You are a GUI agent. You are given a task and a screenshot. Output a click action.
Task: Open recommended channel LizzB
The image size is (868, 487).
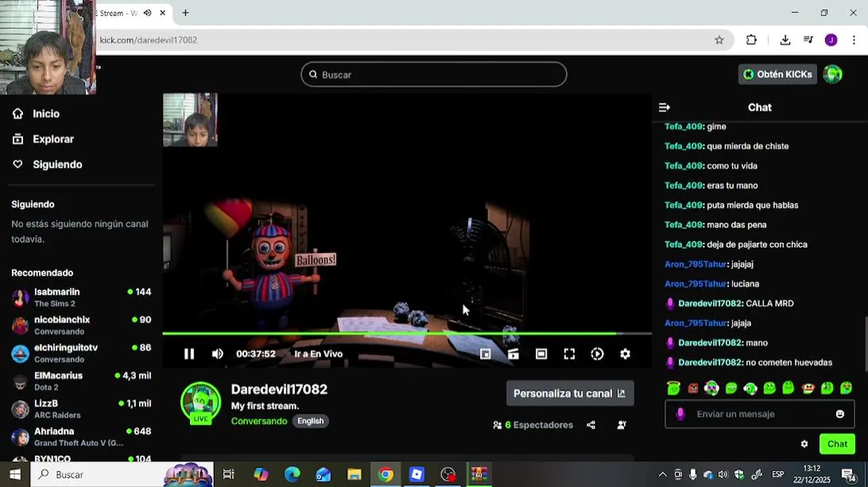[81, 409]
